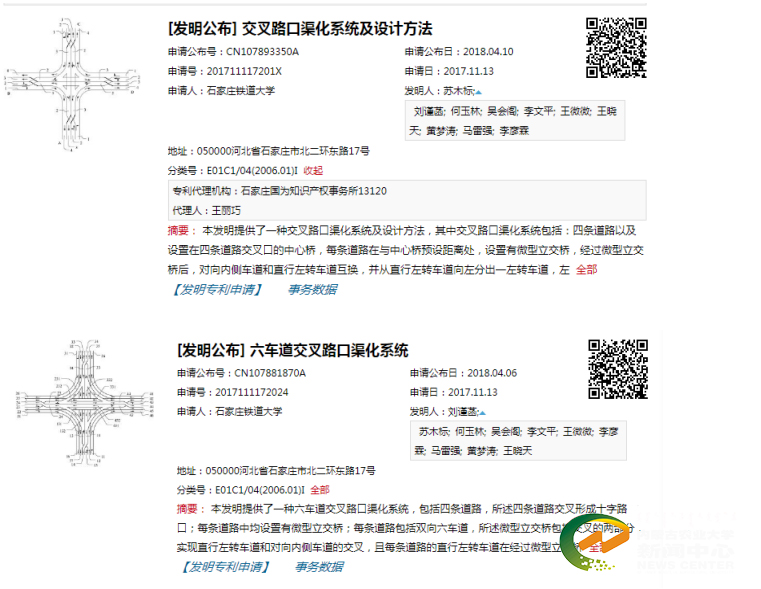
Task: Expand 全部 next to second patent's 分类号
Action: [319, 490]
